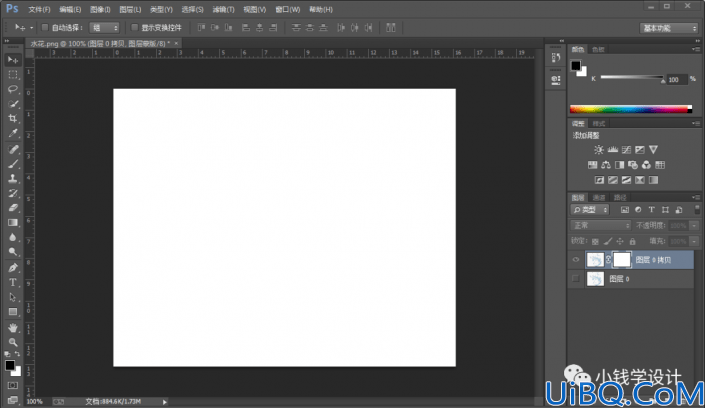The height and width of the screenshot is (408, 705).
Task: Toggle lock all padlock
Action: [x=633, y=242]
